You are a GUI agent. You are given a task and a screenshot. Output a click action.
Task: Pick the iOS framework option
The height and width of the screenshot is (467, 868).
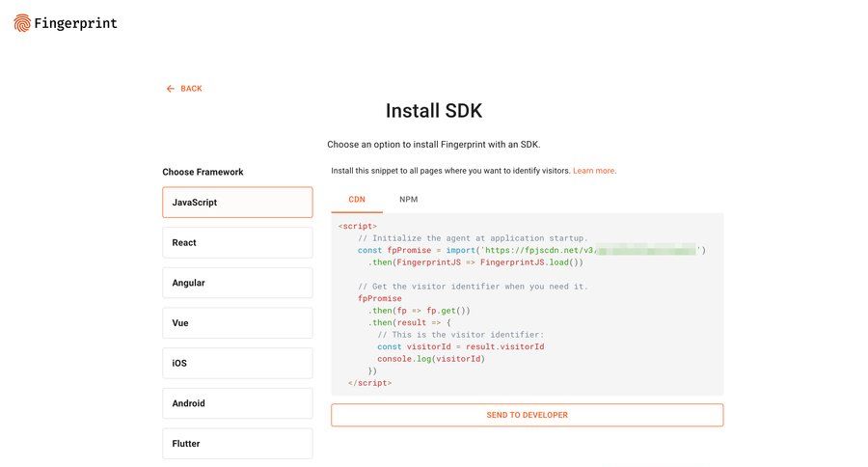coord(237,364)
